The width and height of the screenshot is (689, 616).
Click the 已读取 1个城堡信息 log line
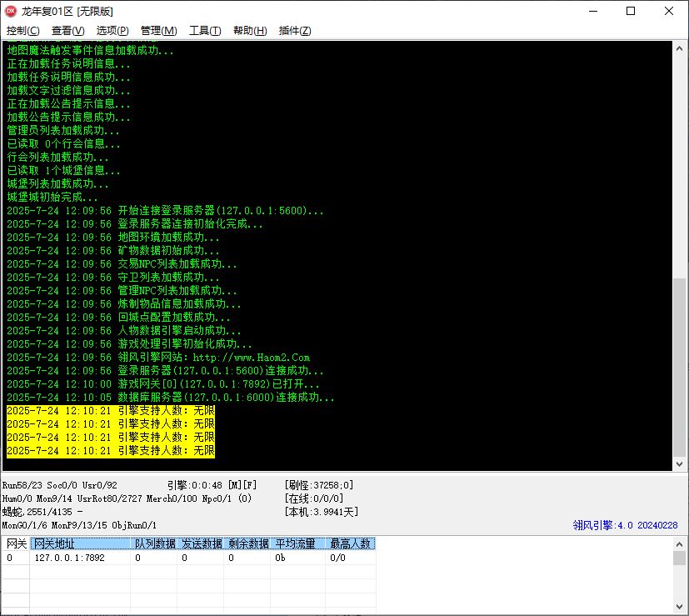click(63, 171)
